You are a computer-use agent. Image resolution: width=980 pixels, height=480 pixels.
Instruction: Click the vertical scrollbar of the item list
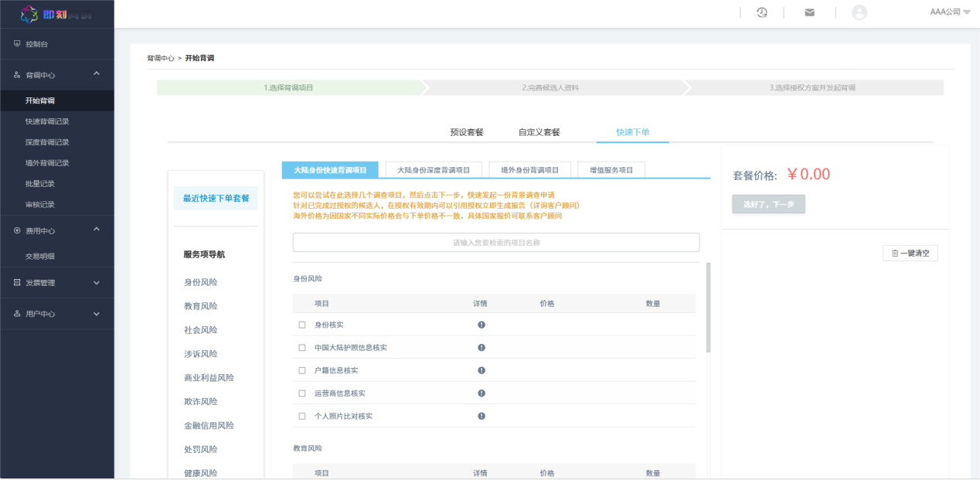tap(709, 309)
